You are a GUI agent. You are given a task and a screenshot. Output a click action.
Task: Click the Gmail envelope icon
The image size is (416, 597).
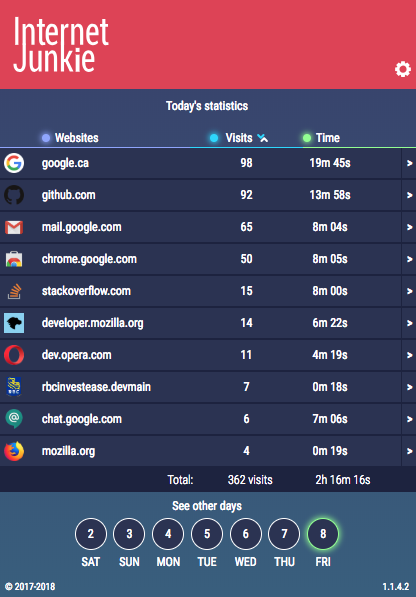click(x=14, y=227)
